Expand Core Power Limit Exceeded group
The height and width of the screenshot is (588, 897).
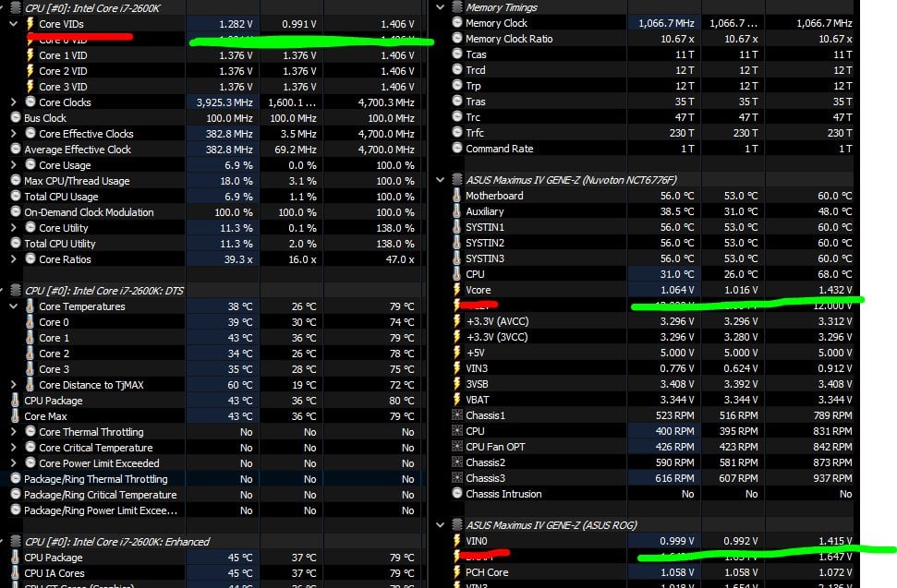point(13,463)
